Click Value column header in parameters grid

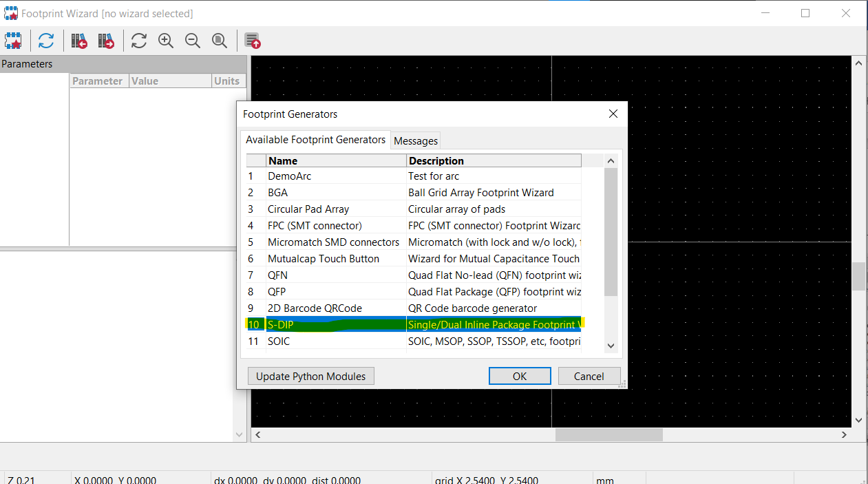click(170, 81)
